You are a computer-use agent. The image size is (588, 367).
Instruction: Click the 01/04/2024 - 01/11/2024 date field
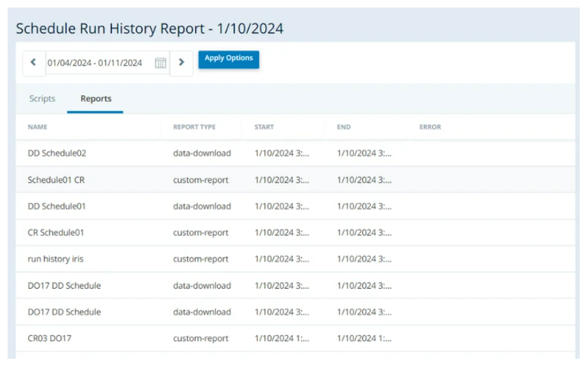click(107, 62)
